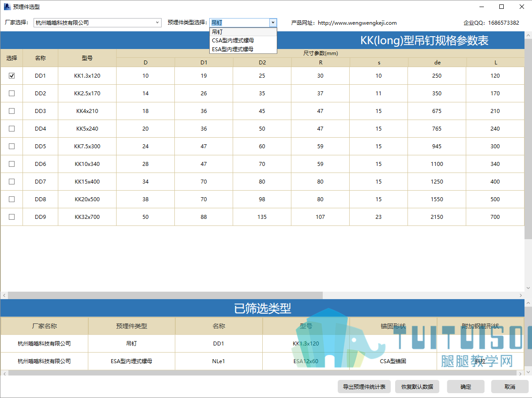
Task: Select CSA型锚固 cell in filtered table
Action: pos(393,361)
